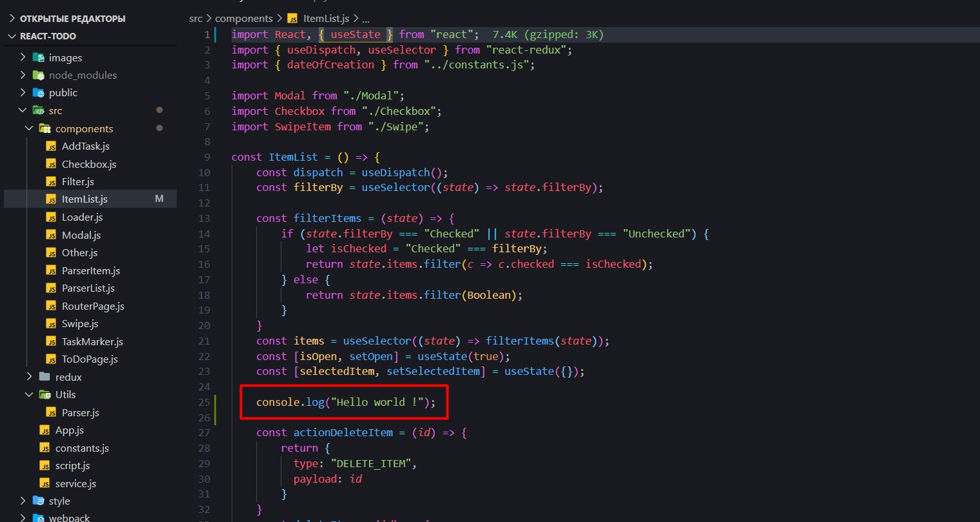Screen dimensions: 980x522
Task: Click the JS icon beside Checkbox.js
Action: click(x=51, y=164)
